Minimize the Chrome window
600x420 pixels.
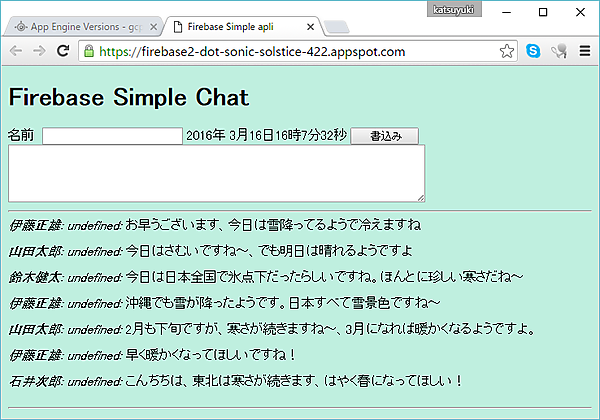507,12
